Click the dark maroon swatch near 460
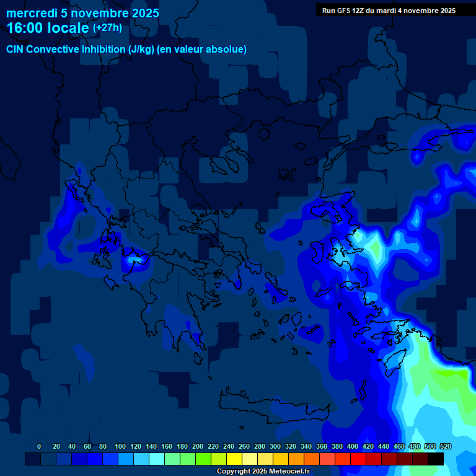476x476 pixels. pos(405,459)
